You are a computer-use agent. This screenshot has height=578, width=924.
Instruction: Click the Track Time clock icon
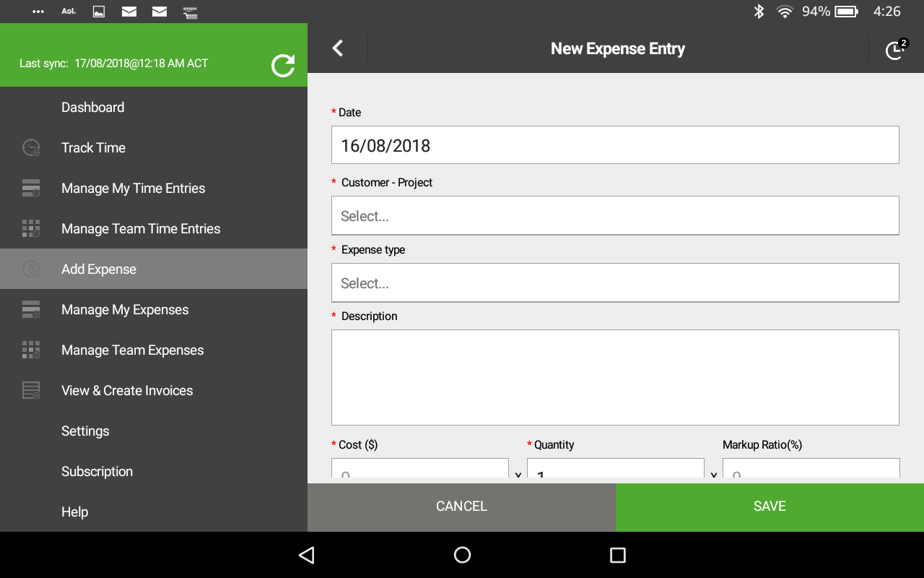31,147
